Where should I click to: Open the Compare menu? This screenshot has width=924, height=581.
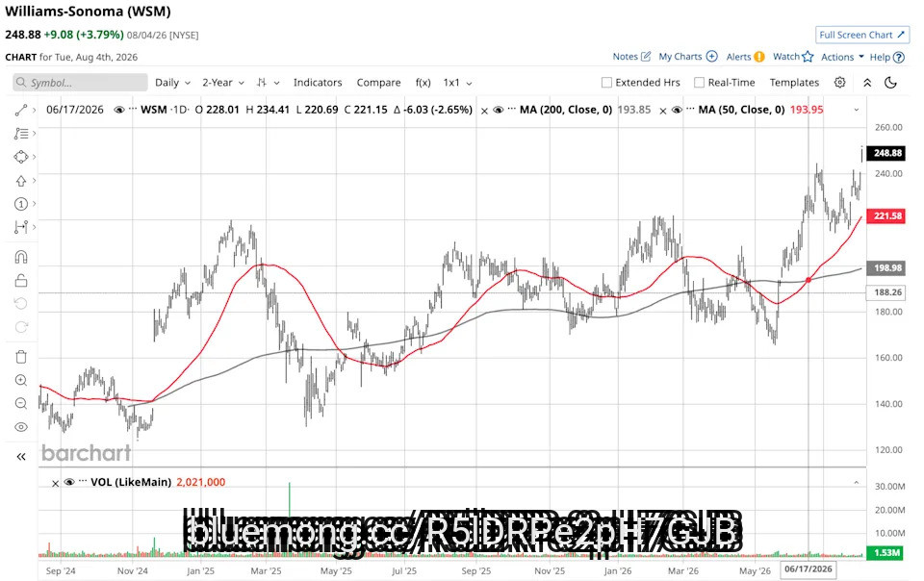[378, 83]
